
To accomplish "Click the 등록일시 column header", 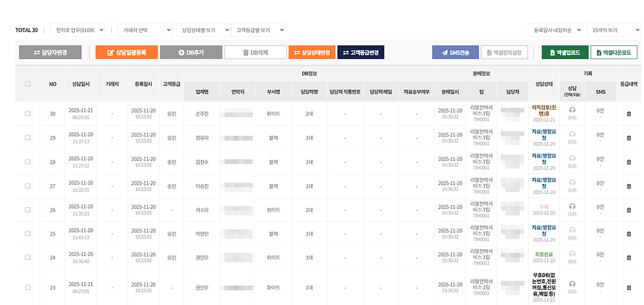I will (143, 84).
